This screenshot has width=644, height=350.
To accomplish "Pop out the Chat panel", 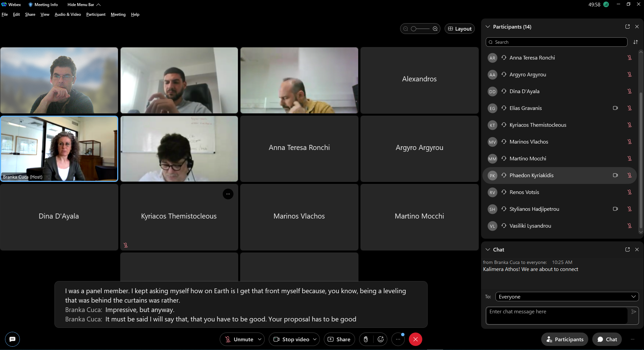I will (627, 249).
